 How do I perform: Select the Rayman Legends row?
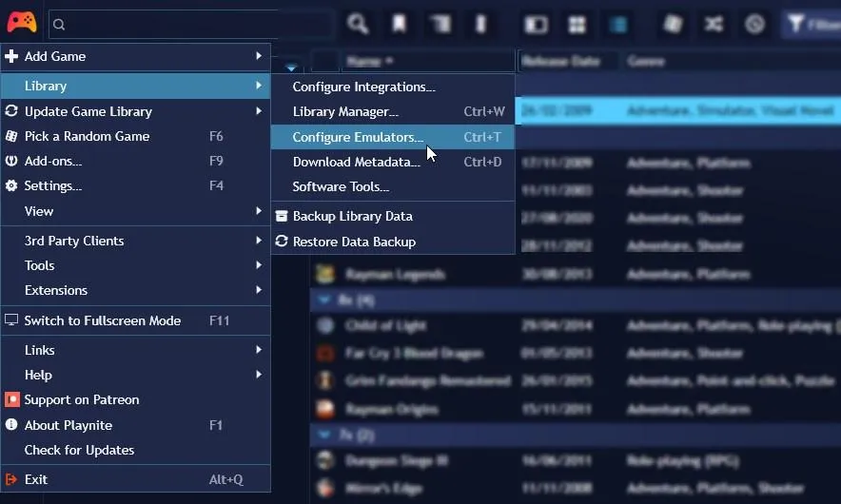coord(576,275)
